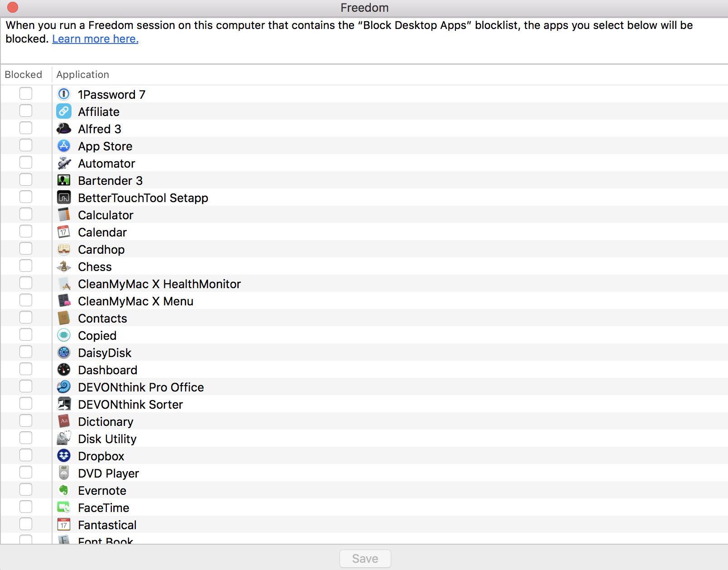Click the FaceTime icon
The height and width of the screenshot is (570, 728).
click(x=64, y=507)
